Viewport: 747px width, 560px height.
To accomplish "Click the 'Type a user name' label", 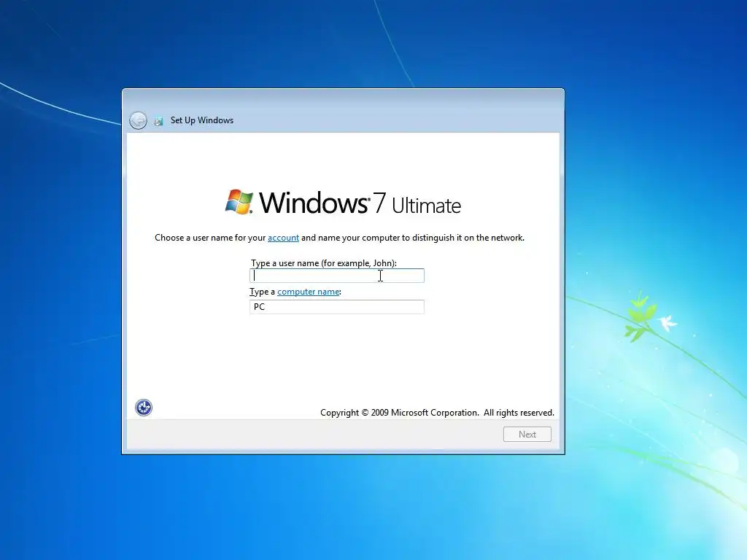I will (324, 262).
